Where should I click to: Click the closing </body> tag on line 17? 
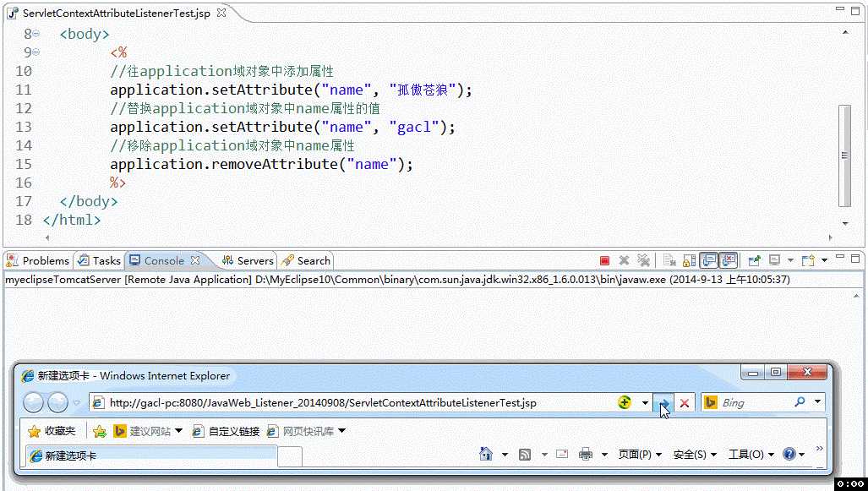tap(89, 201)
